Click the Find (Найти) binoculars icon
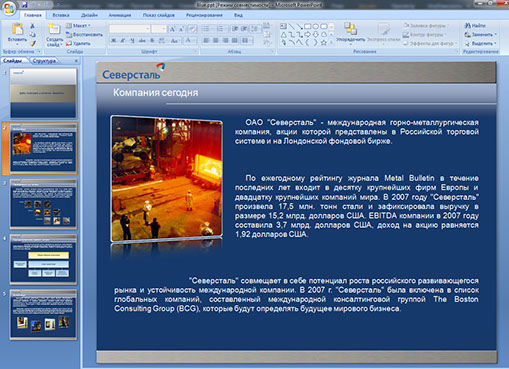This screenshot has width=509, height=369. [468, 26]
